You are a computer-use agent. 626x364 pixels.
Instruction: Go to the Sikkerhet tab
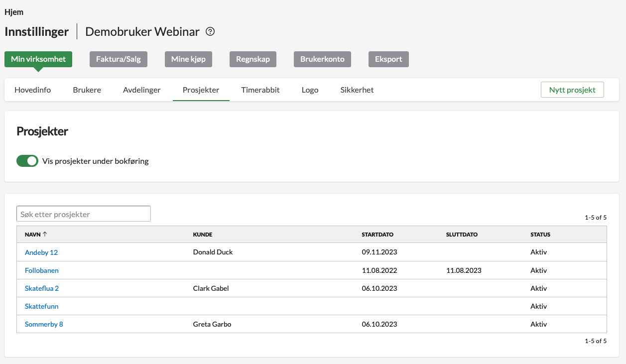coord(357,90)
